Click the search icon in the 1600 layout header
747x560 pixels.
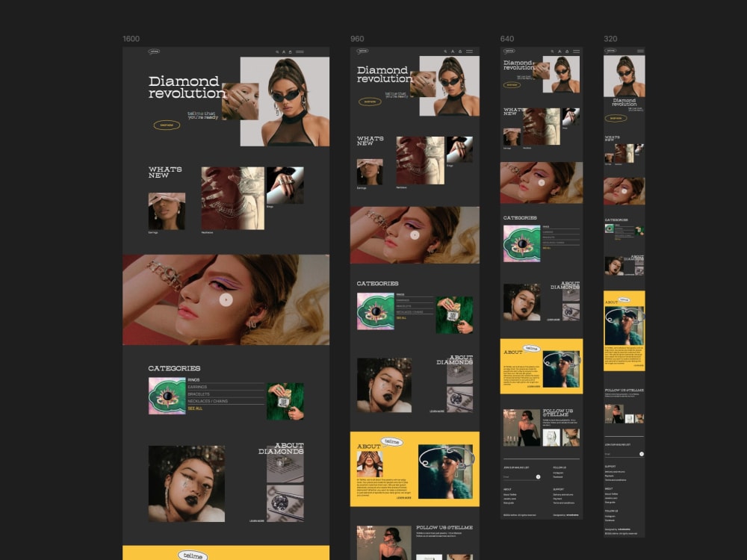(277, 52)
